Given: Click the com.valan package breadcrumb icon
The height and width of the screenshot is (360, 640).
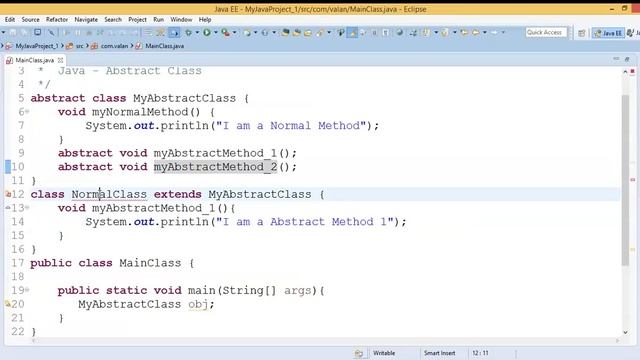Looking at the screenshot, I should click(x=94, y=46).
